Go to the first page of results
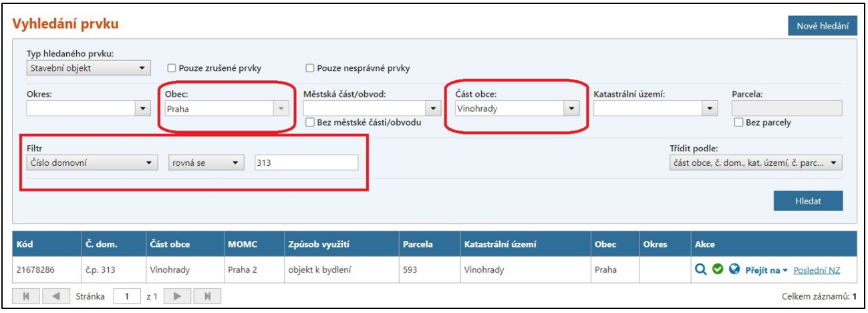This screenshot has height=313, width=868. [x=27, y=295]
